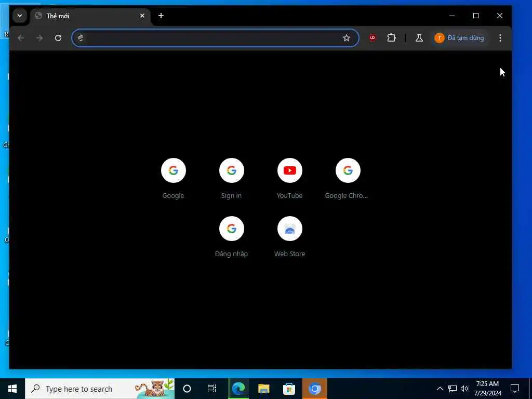The image size is (532, 399).
Task: Select Chrome icon on taskbar
Action: [x=314, y=389]
